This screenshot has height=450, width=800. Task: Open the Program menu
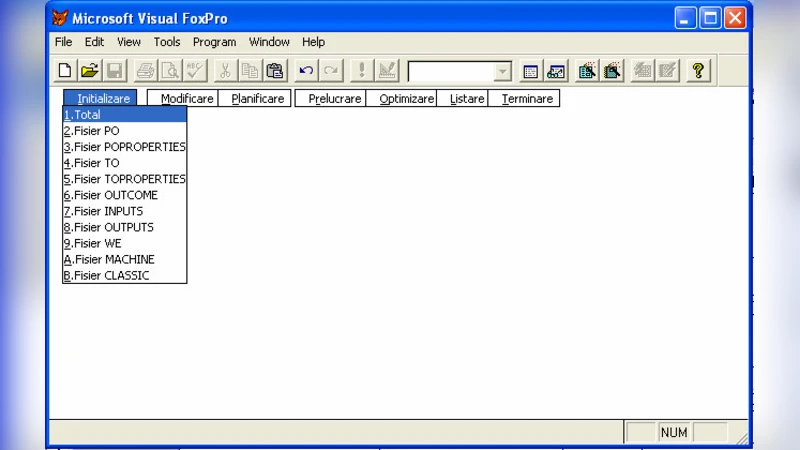[214, 42]
